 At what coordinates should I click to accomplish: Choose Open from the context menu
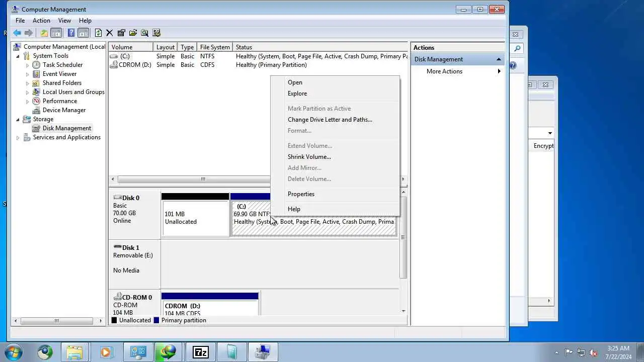(335, 82)
